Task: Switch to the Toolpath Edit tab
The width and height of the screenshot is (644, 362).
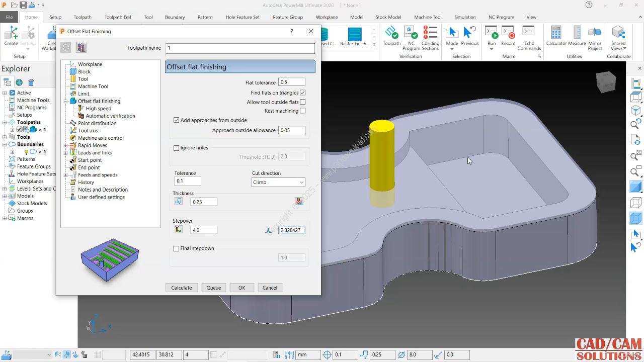Action: tap(118, 17)
